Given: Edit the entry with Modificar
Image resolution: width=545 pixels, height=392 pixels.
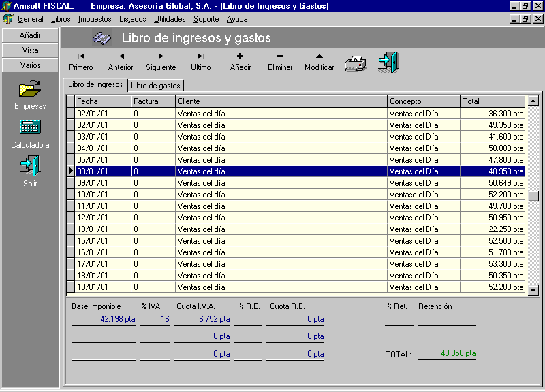Looking at the screenshot, I should (320, 62).
